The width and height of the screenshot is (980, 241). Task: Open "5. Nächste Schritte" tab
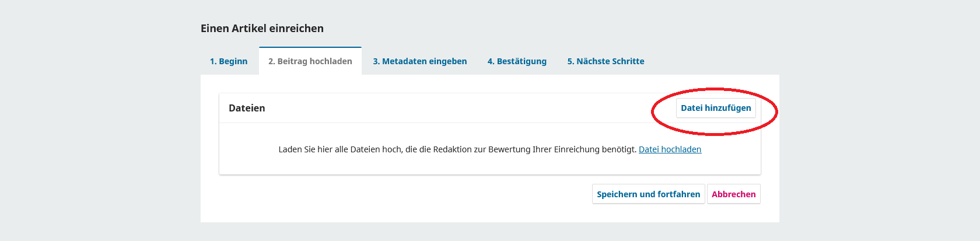pyautogui.click(x=605, y=61)
